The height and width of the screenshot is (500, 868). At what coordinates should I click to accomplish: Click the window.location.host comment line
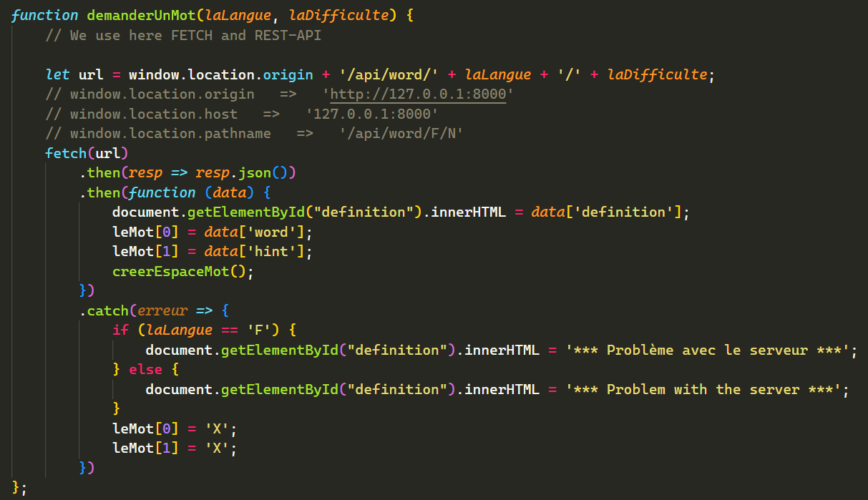click(242, 114)
